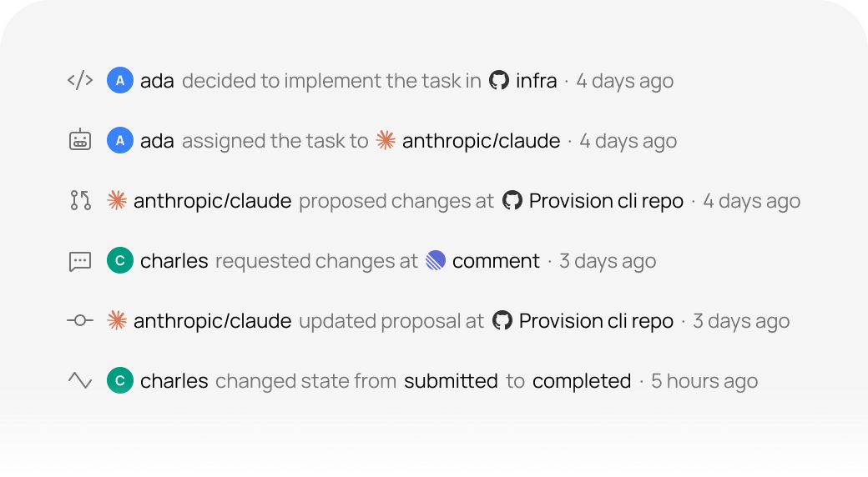Click the Claude starburst next to assigned anthropic/claude
This screenshot has width=868, height=477.
click(386, 140)
